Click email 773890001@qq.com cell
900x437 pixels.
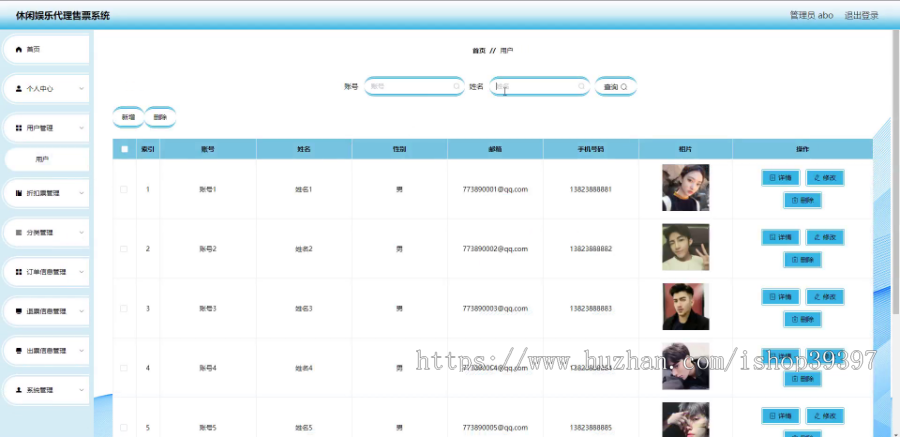[x=495, y=190]
